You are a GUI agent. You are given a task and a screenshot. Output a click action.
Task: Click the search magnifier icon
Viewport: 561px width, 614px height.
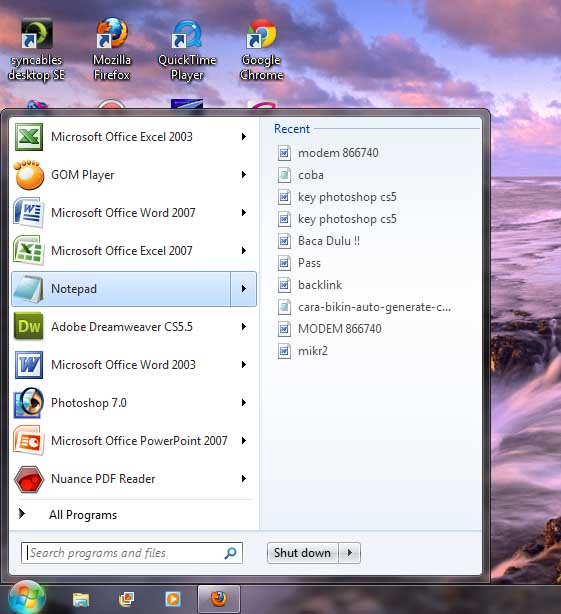[231, 553]
